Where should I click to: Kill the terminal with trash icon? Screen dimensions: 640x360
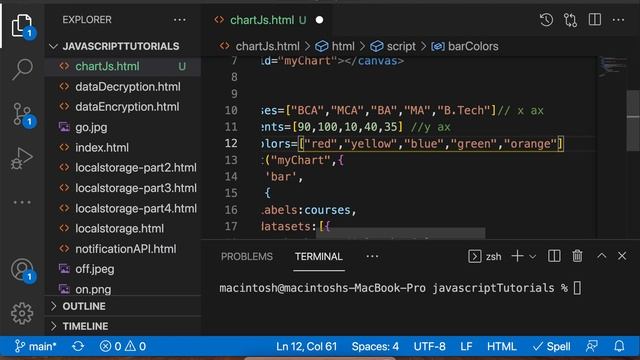pyautogui.click(x=577, y=256)
